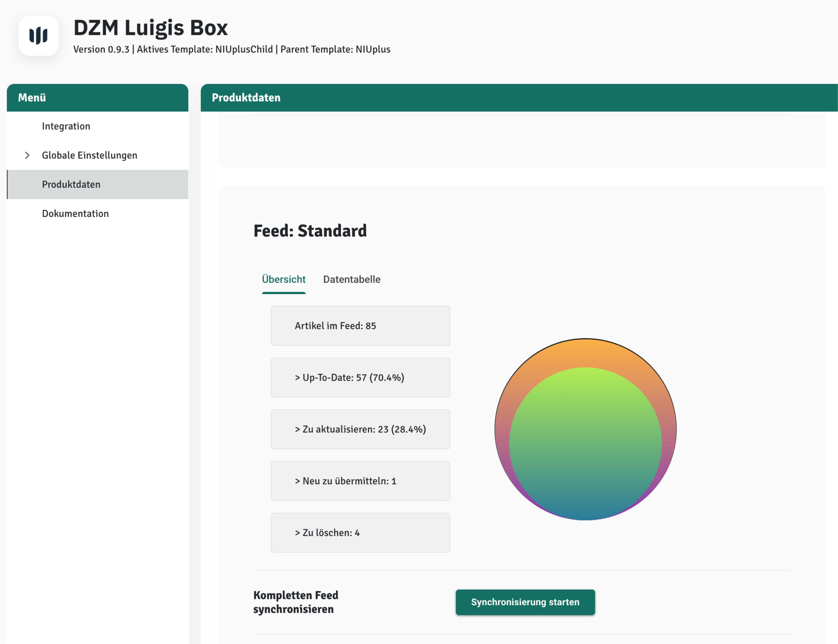The image size is (838, 644).
Task: Open Globale Einstellungen in the sidebar
Action: point(89,155)
